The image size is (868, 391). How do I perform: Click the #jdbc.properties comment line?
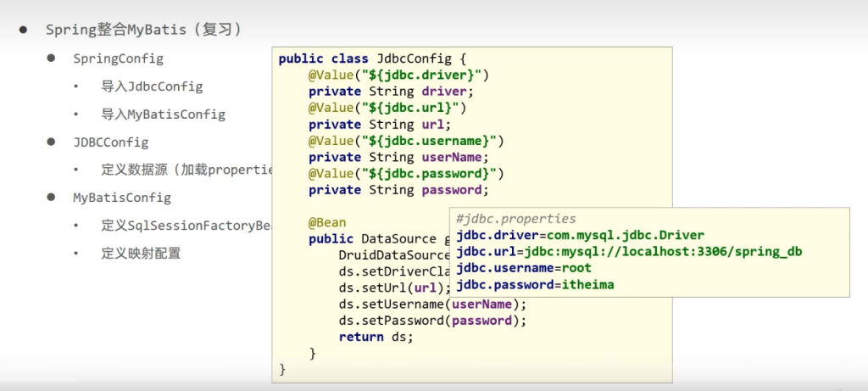coord(515,219)
